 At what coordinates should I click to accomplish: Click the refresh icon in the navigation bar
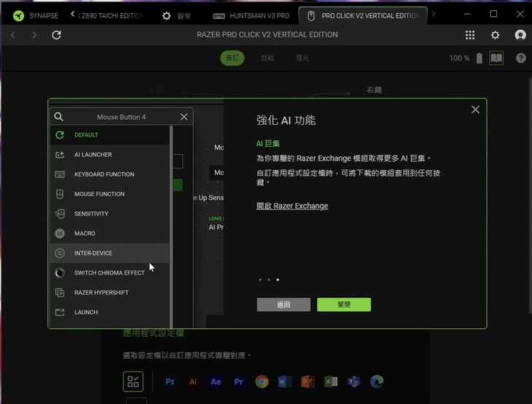coord(56,35)
